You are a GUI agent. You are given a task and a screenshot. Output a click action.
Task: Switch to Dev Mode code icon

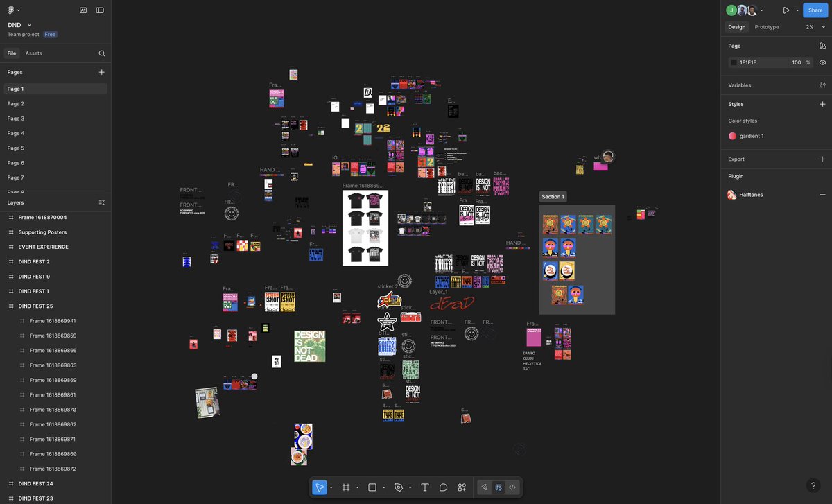tap(512, 487)
